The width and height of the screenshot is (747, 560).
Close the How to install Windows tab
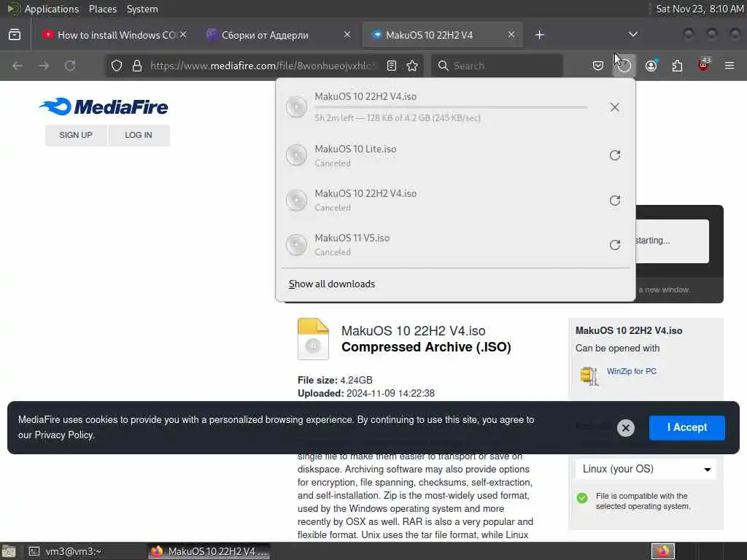183,34
